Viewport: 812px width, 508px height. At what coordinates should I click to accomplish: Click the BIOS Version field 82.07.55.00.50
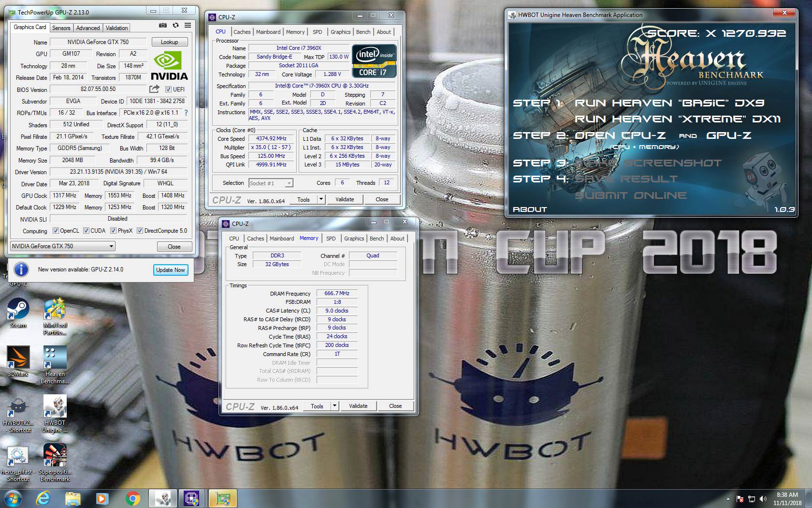(x=98, y=89)
